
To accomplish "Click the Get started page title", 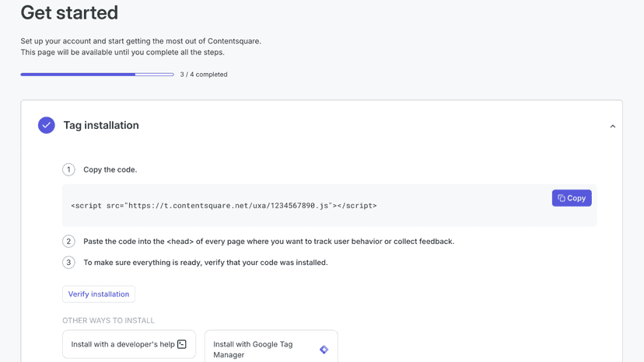I will click(69, 12).
